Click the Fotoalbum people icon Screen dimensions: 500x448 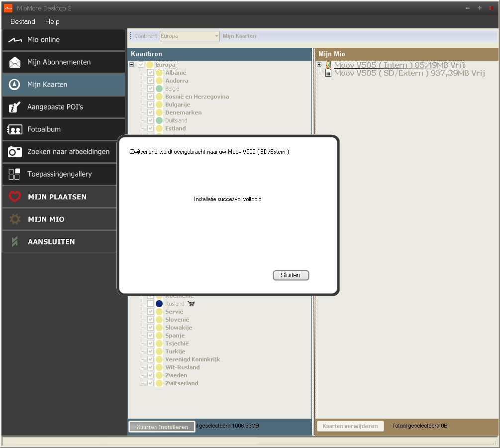(x=14, y=129)
